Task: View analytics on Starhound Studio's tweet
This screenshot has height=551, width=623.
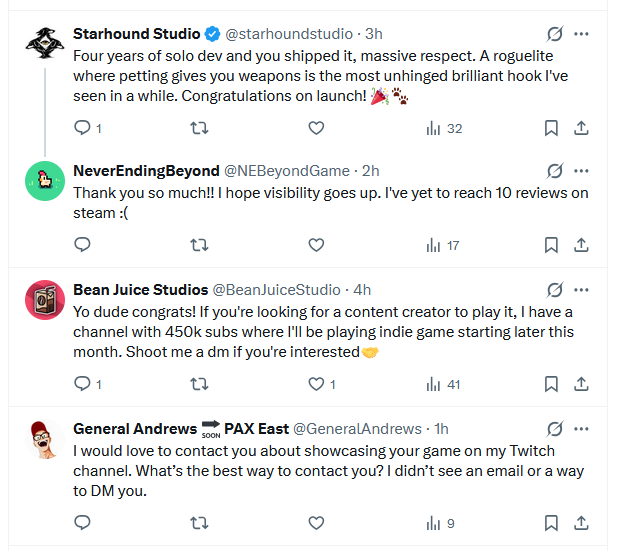Action: 444,128
